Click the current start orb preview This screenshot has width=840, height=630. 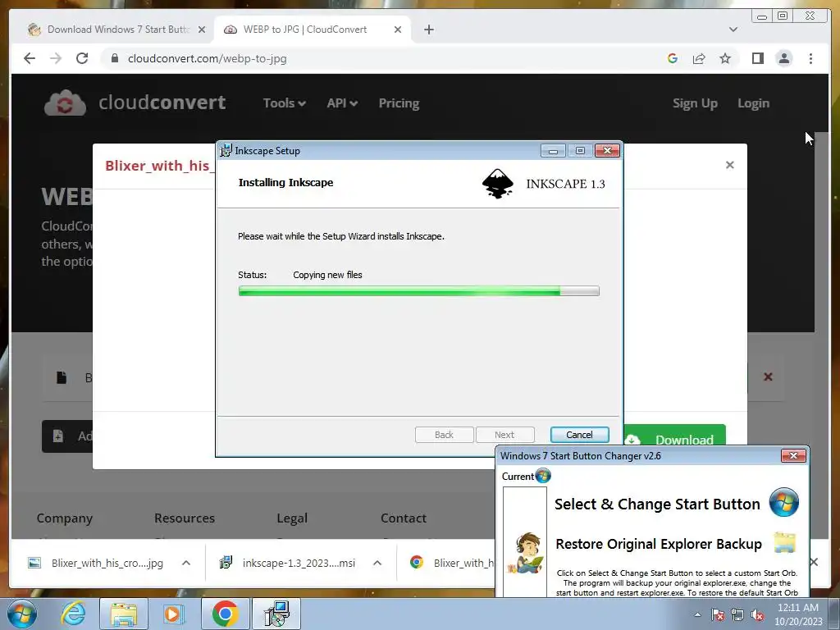[x=543, y=475]
